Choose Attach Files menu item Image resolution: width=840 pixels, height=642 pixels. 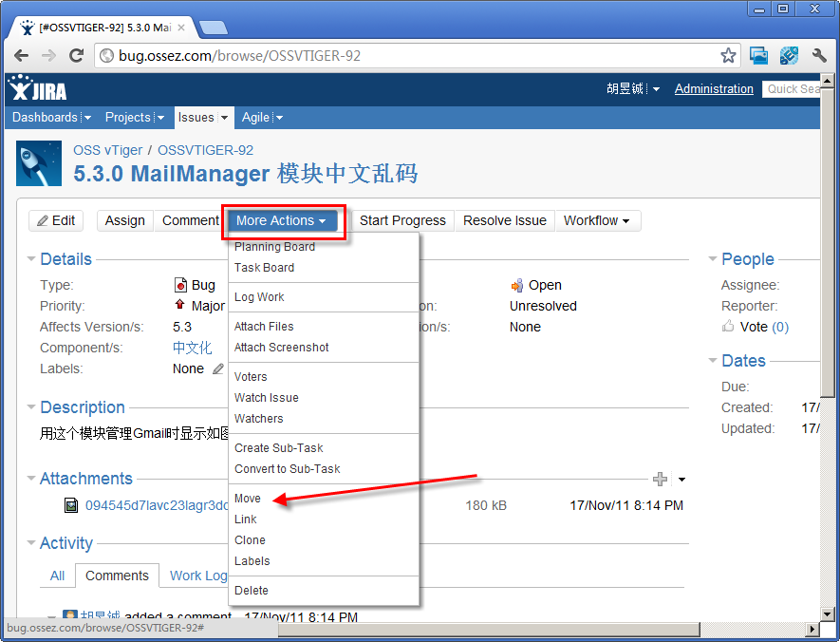[324, 327]
